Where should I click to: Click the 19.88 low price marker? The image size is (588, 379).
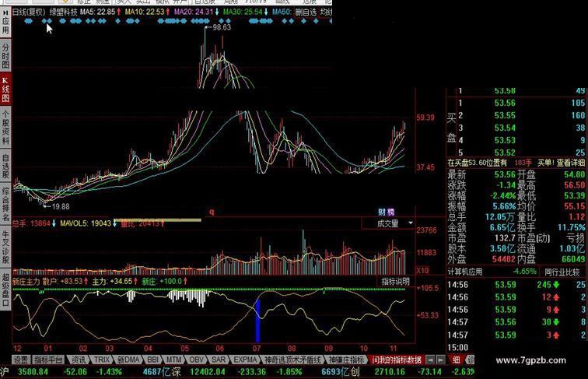pyautogui.click(x=61, y=206)
